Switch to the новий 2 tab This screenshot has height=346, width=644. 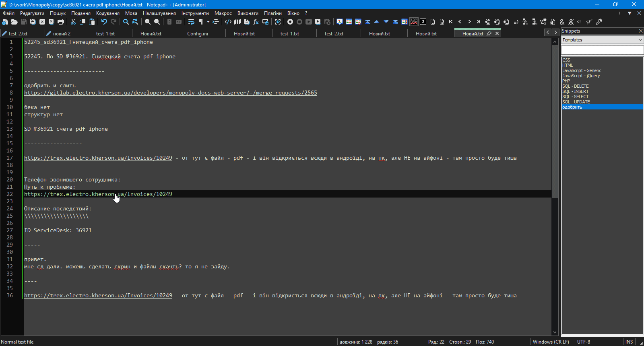pyautogui.click(x=62, y=34)
